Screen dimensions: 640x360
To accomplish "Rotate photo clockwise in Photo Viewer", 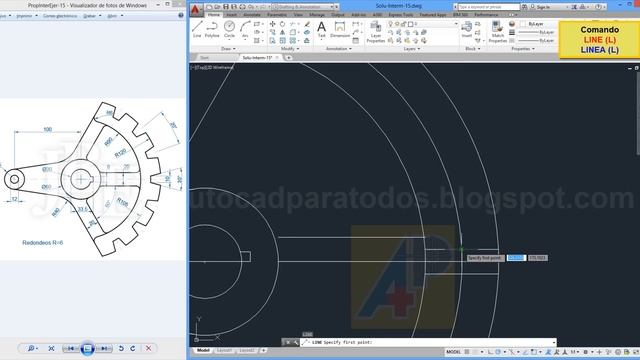I will tap(133, 348).
